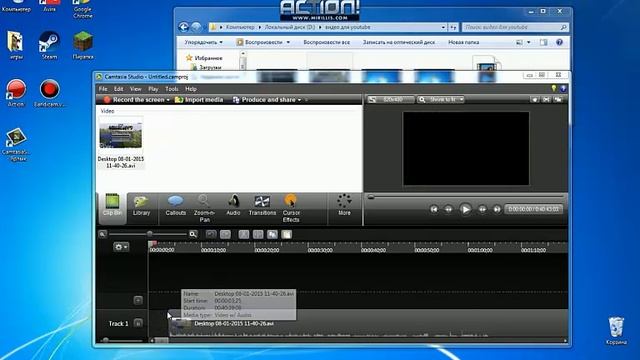This screenshot has width=640, height=360.
Task: Open the Bandicam desktop shortcut
Action: [49, 93]
